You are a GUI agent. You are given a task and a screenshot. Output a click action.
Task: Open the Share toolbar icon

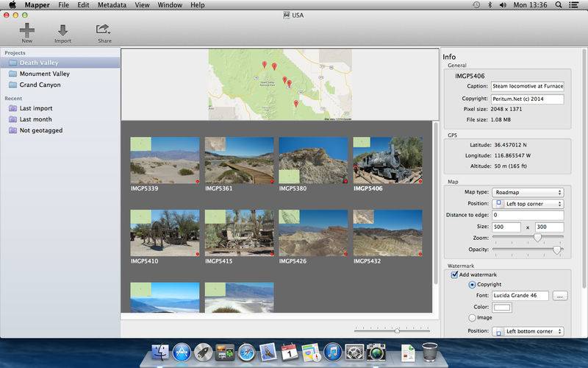coord(103,31)
